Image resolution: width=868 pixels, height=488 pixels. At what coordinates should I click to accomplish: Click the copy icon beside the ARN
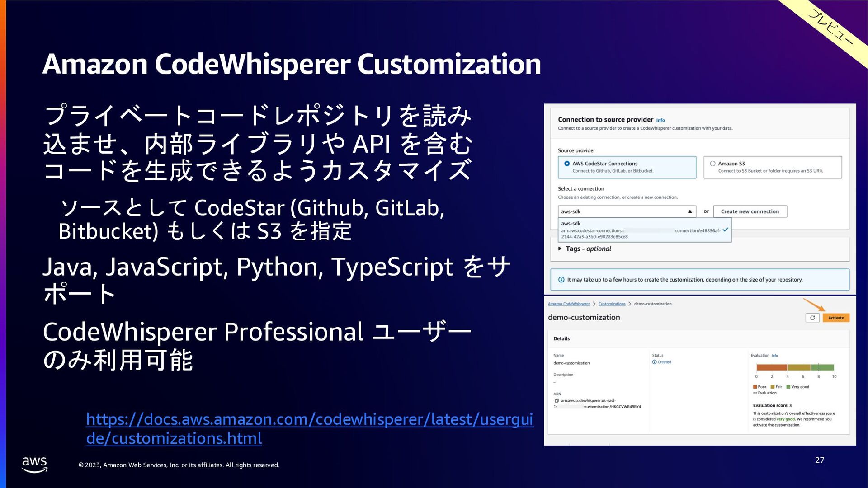click(x=557, y=400)
